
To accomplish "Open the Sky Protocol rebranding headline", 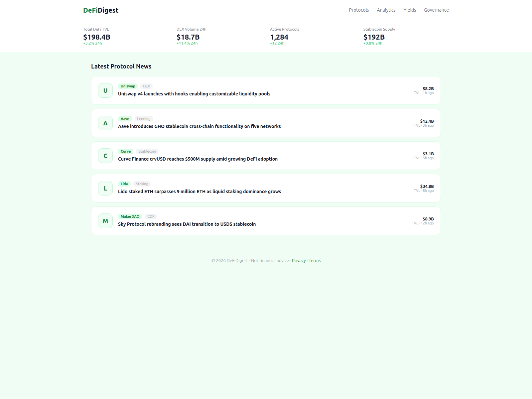I will [187, 224].
